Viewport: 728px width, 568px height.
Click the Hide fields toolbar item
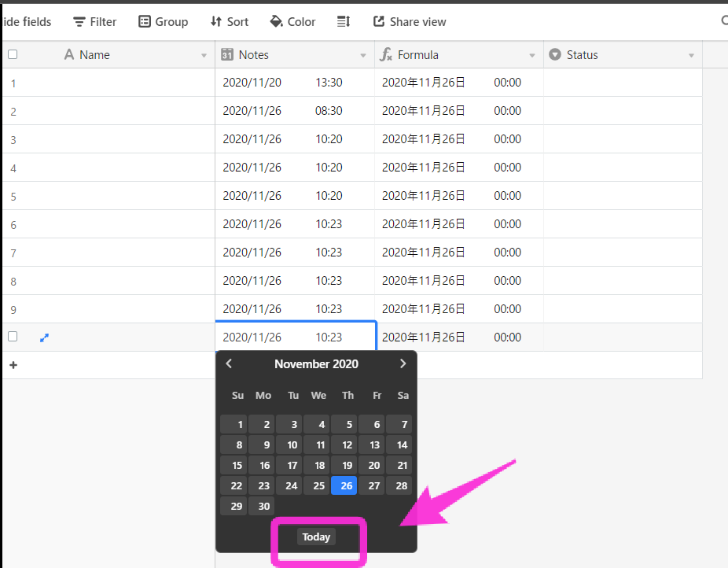click(27, 22)
